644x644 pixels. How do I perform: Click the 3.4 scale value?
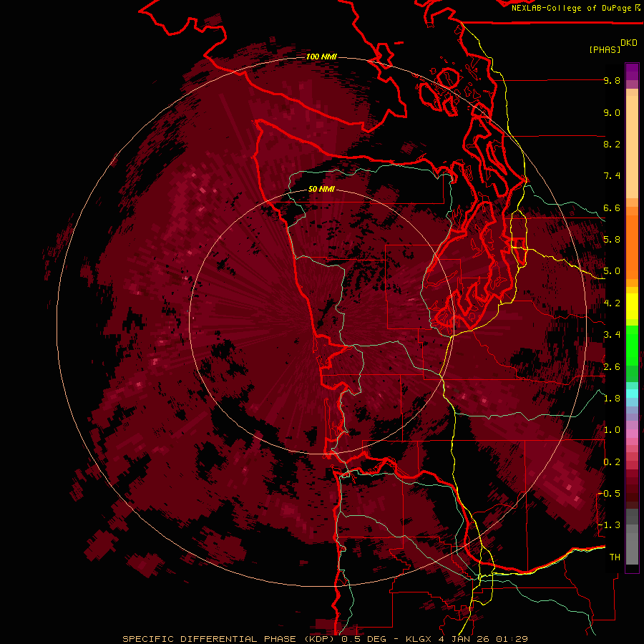[612, 335]
